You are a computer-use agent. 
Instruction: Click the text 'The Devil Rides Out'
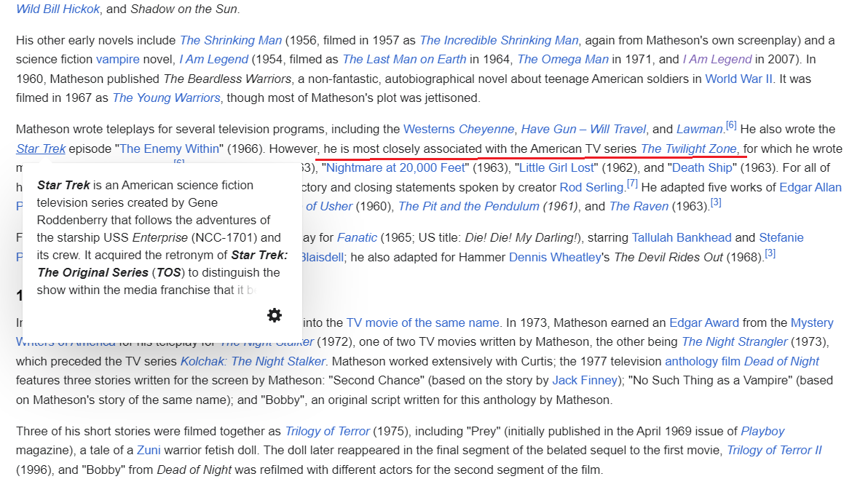(668, 257)
